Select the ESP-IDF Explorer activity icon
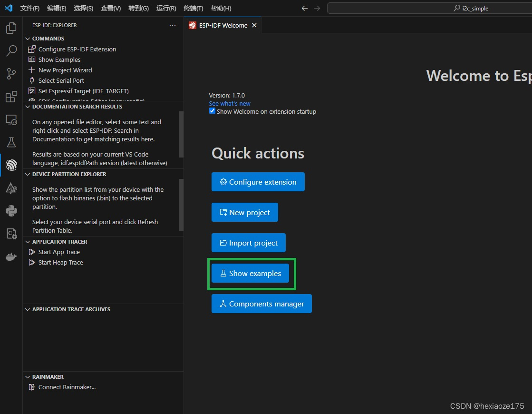 pos(11,165)
